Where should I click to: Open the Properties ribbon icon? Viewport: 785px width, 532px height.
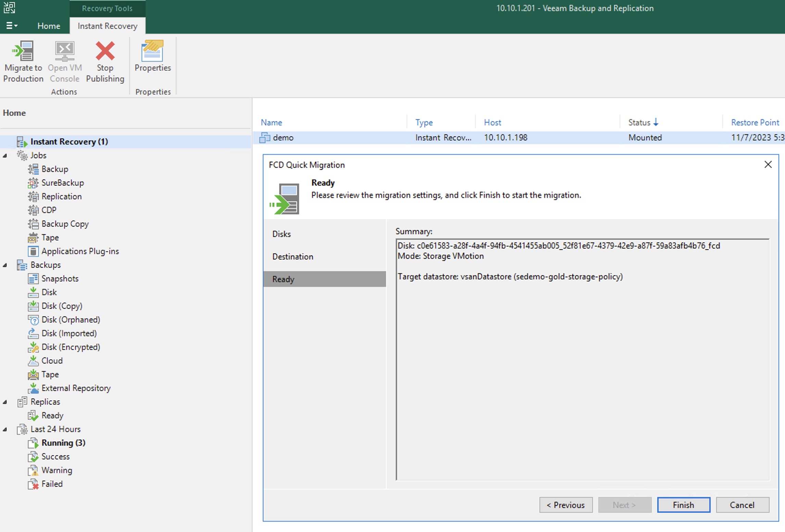[152, 51]
